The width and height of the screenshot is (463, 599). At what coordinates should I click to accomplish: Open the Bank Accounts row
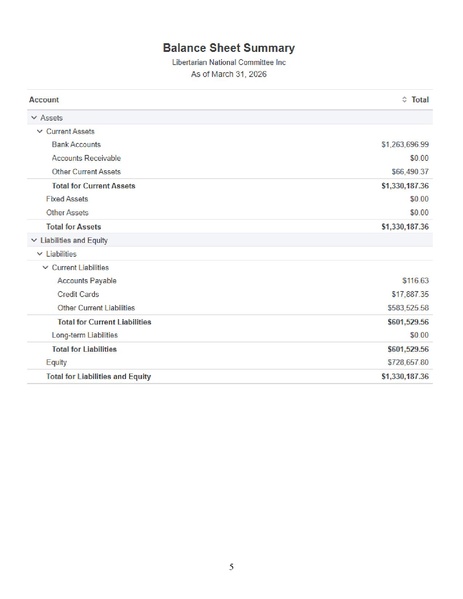click(230, 145)
